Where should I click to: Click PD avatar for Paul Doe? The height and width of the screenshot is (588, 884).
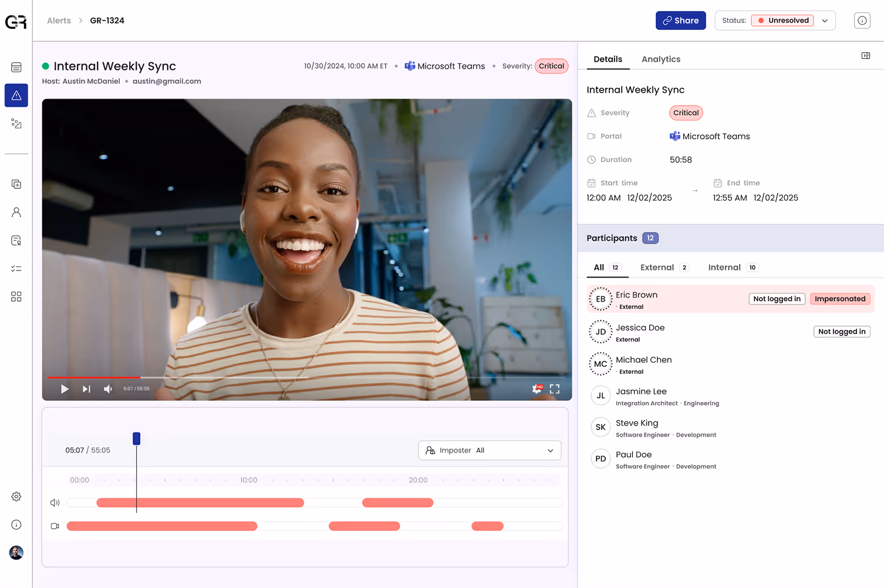(600, 459)
